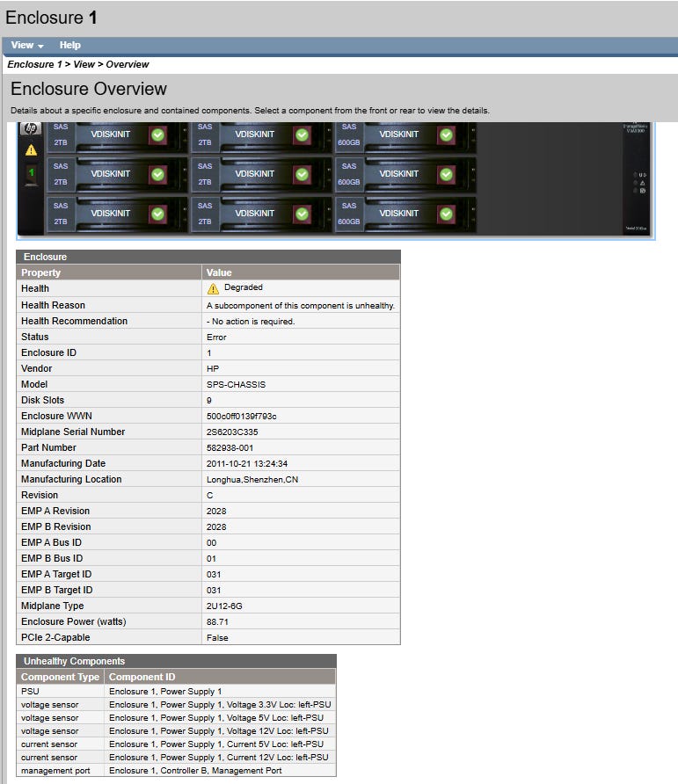Click green check on bottom-row first 2TB disk
The width and height of the screenshot is (678, 784).
tap(157, 214)
